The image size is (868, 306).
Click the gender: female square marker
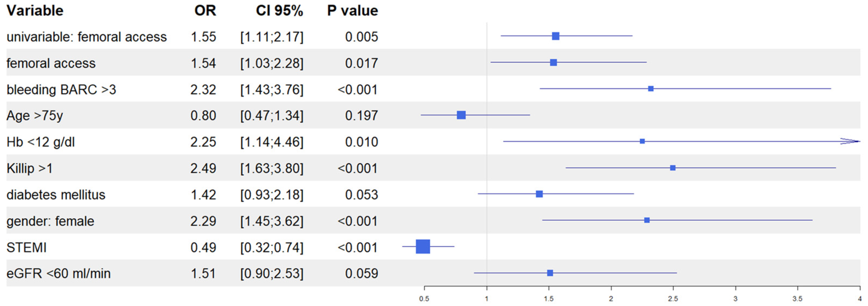(x=647, y=220)
